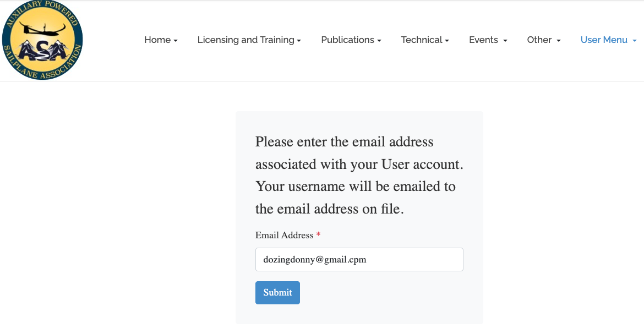Click the username reminder instruction text
This screenshot has height=328, width=644.
359,175
